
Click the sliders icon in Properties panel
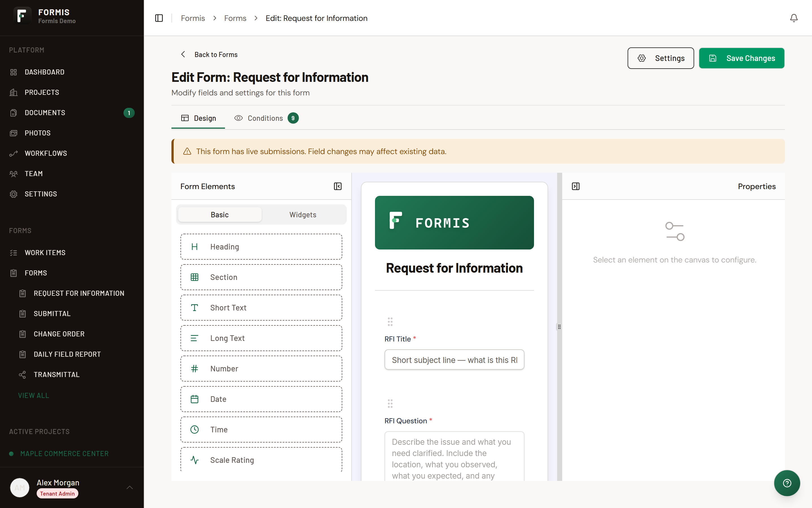pyautogui.click(x=674, y=231)
